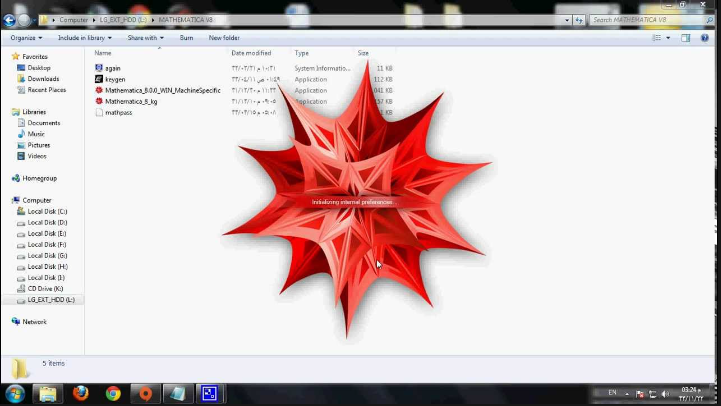Open File Explorer from the taskbar
This screenshot has width=721, height=406.
pyautogui.click(x=47, y=394)
